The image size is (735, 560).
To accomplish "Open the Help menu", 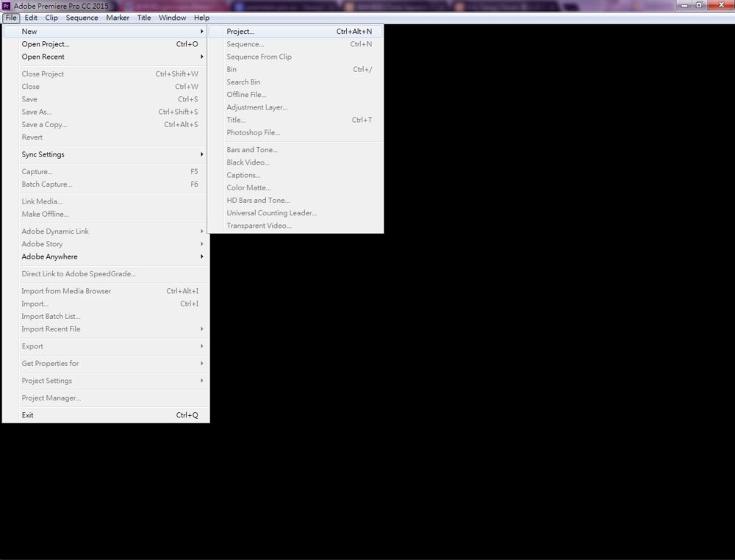I will coord(201,18).
